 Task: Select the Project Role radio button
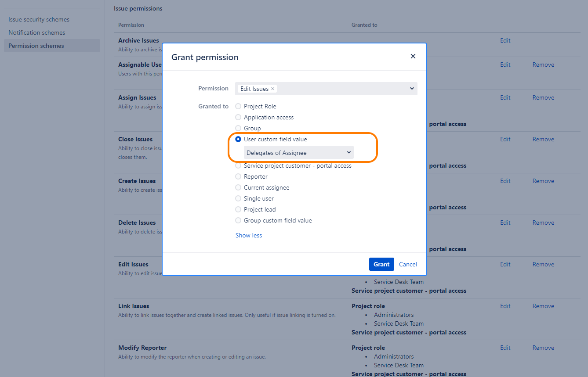point(238,106)
